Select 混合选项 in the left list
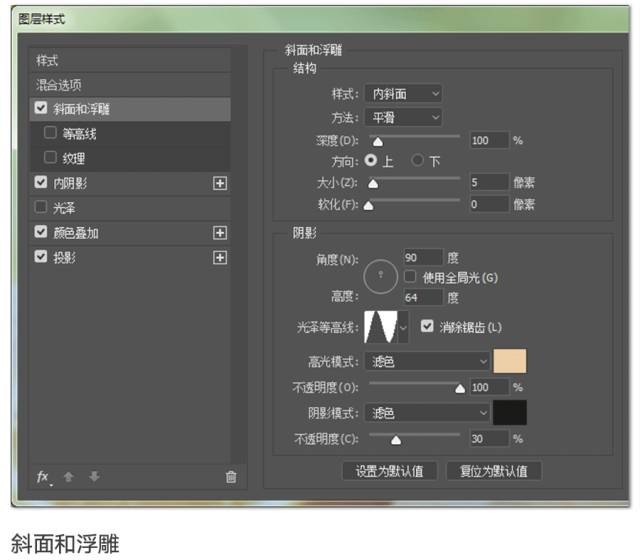The height and width of the screenshot is (560, 640). pos(130,85)
